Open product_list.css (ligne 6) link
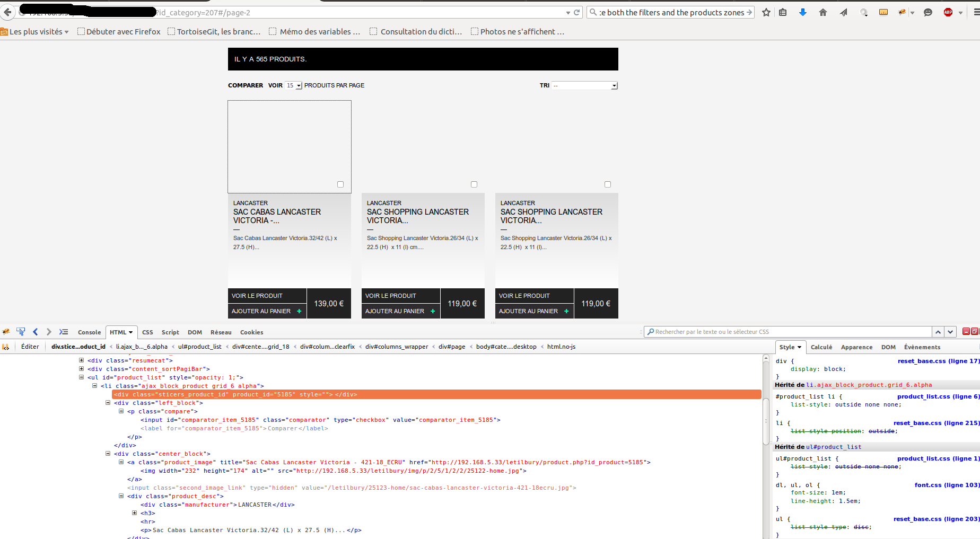980x539 pixels. tap(938, 396)
